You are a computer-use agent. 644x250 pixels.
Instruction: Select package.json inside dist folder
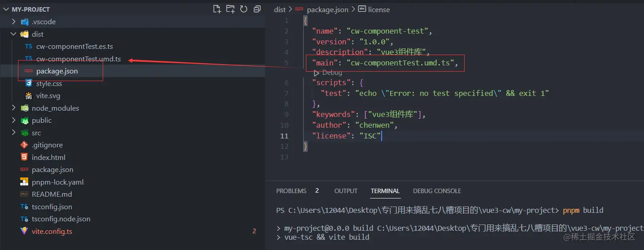(x=57, y=71)
